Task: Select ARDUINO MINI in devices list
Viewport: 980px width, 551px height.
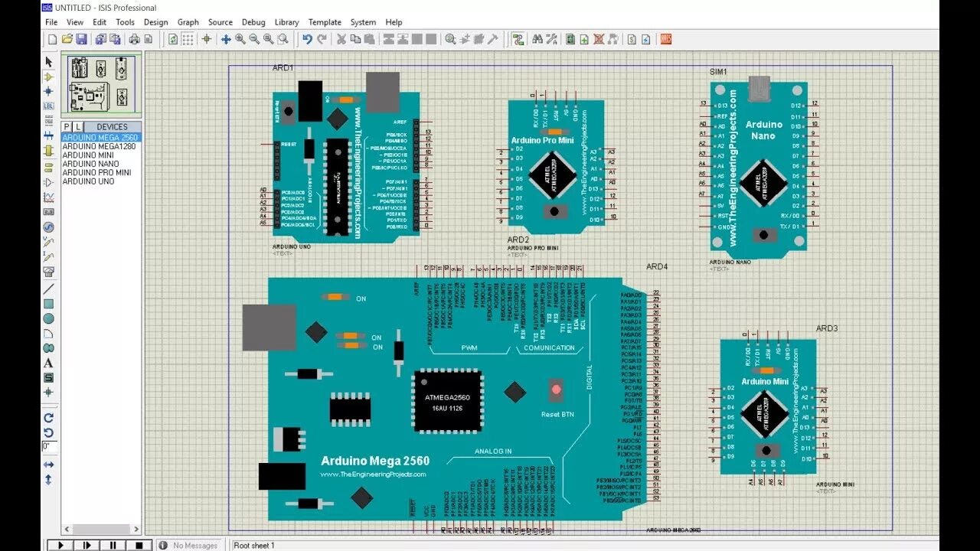Action: pos(101,155)
